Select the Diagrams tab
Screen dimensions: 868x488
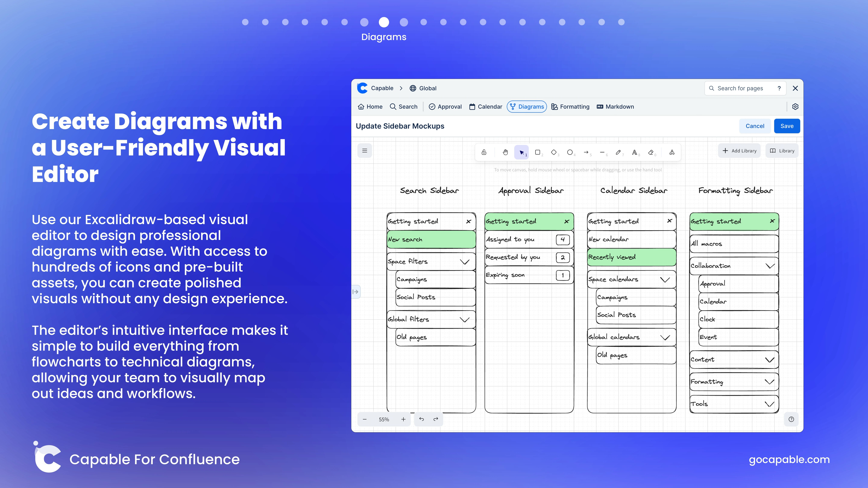click(x=527, y=106)
